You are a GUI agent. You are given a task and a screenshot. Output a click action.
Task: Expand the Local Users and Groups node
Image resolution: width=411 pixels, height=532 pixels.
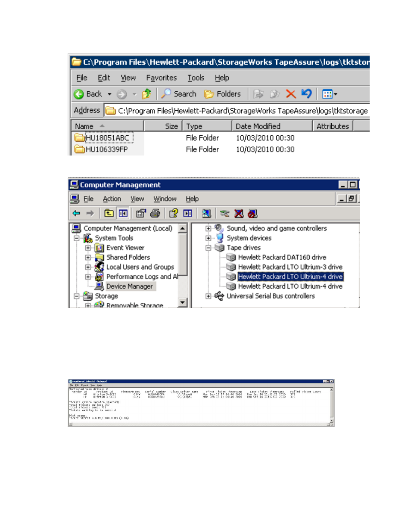88,268
